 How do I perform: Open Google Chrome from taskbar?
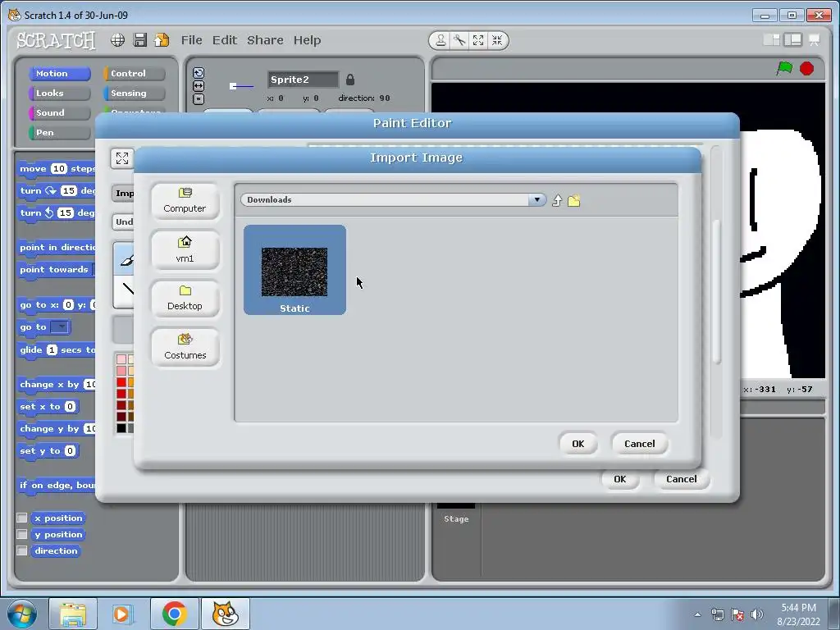coord(174,614)
